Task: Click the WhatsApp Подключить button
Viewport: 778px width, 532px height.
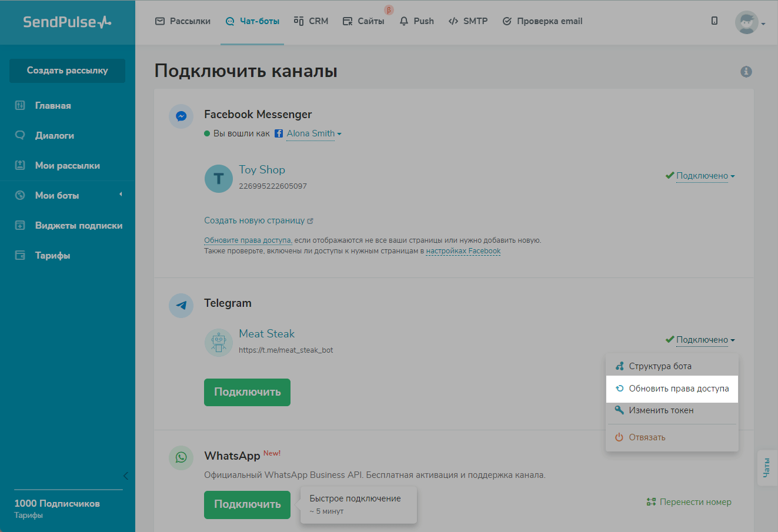Action: (x=247, y=504)
